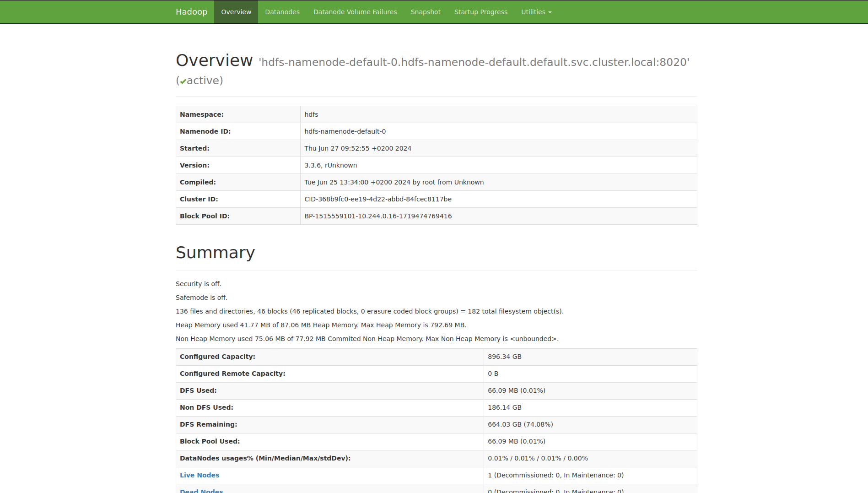Go to the Snapshot section
The image size is (868, 493).
tap(425, 11)
